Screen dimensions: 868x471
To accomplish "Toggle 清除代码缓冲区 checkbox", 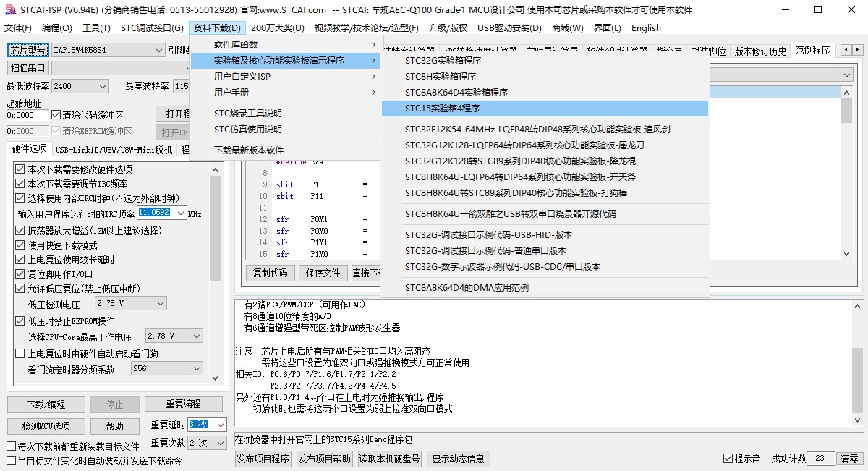I will 56,114.
